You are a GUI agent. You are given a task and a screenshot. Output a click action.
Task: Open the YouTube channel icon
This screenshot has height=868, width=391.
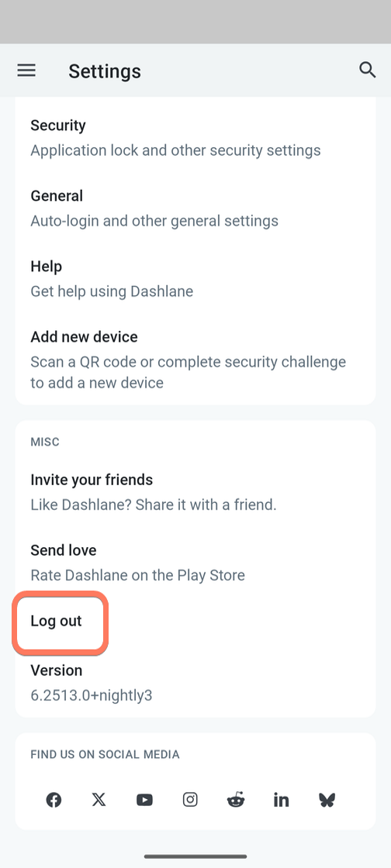[x=144, y=800]
